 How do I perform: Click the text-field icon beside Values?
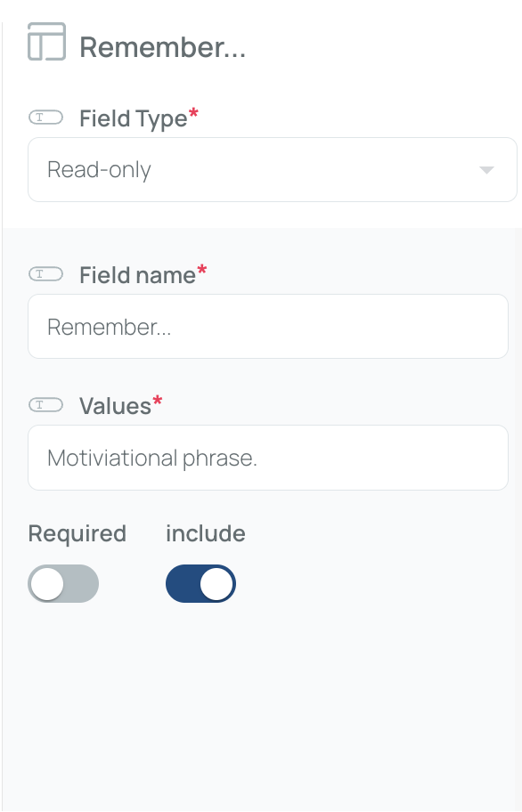point(45,404)
